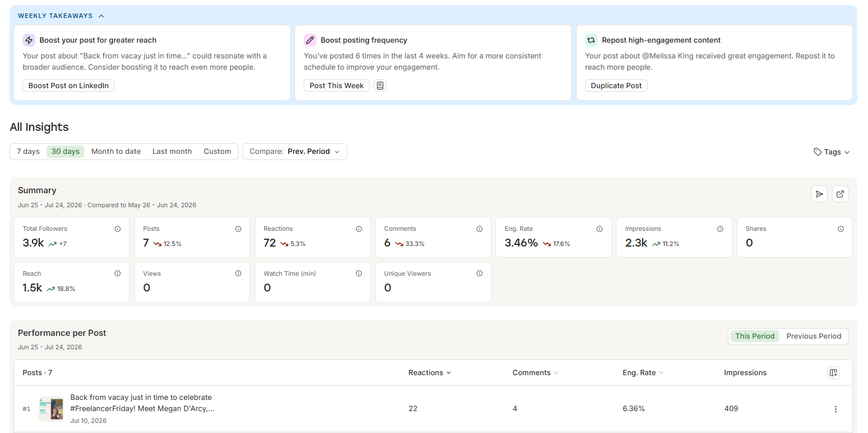Image resolution: width=868 pixels, height=433 pixels.
Task: Show info for Unique Viewers metric
Action: 480,274
